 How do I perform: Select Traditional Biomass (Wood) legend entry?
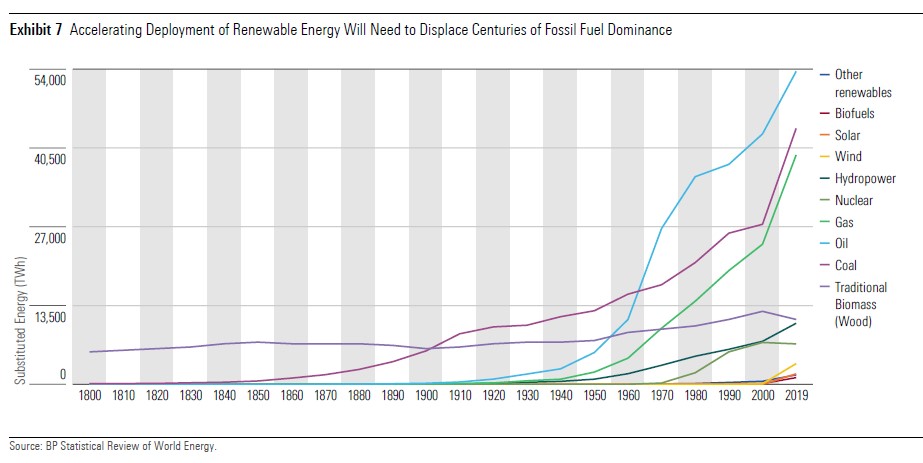pyautogui.click(x=860, y=304)
